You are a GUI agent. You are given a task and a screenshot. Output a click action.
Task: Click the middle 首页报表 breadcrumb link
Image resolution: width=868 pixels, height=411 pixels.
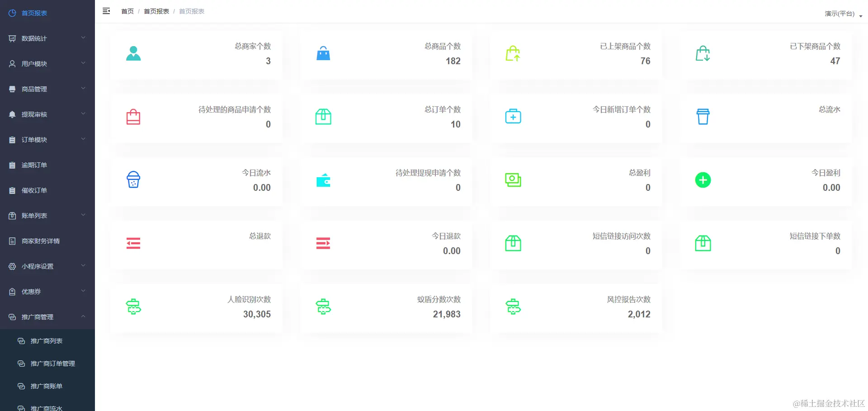pyautogui.click(x=156, y=11)
